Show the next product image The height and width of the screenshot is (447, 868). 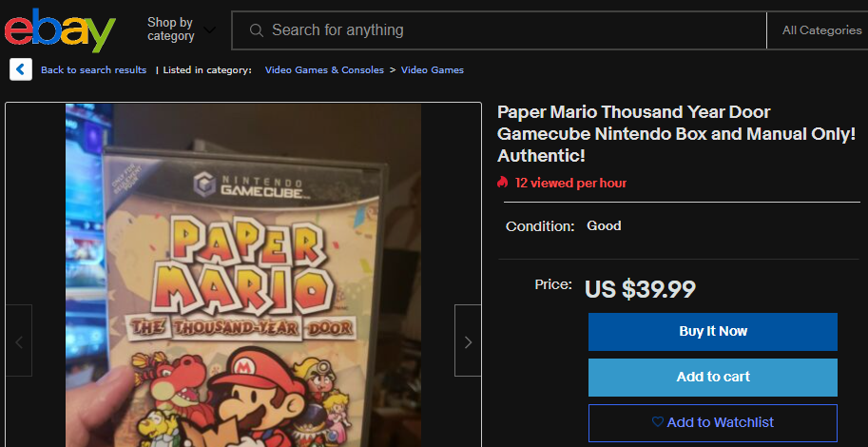(x=468, y=340)
